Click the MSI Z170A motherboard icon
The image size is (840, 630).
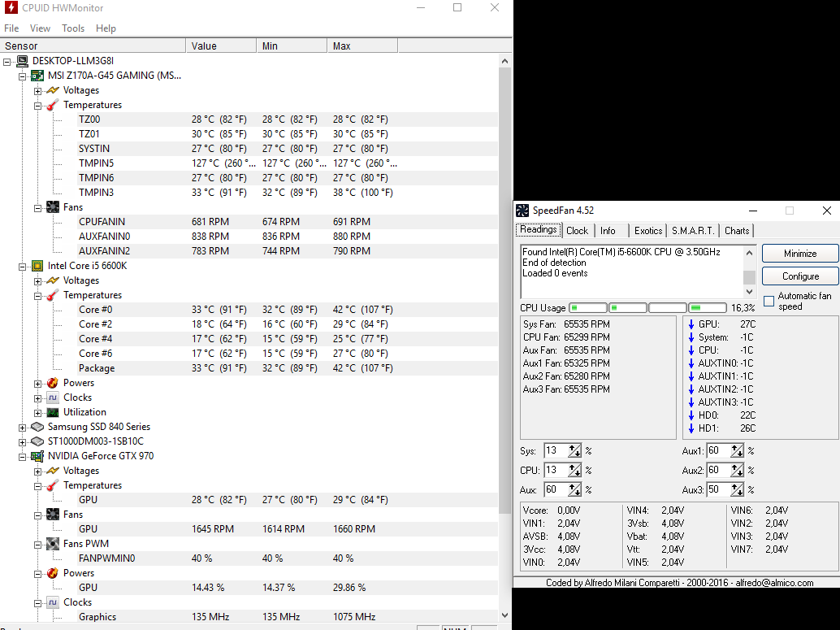coord(37,76)
